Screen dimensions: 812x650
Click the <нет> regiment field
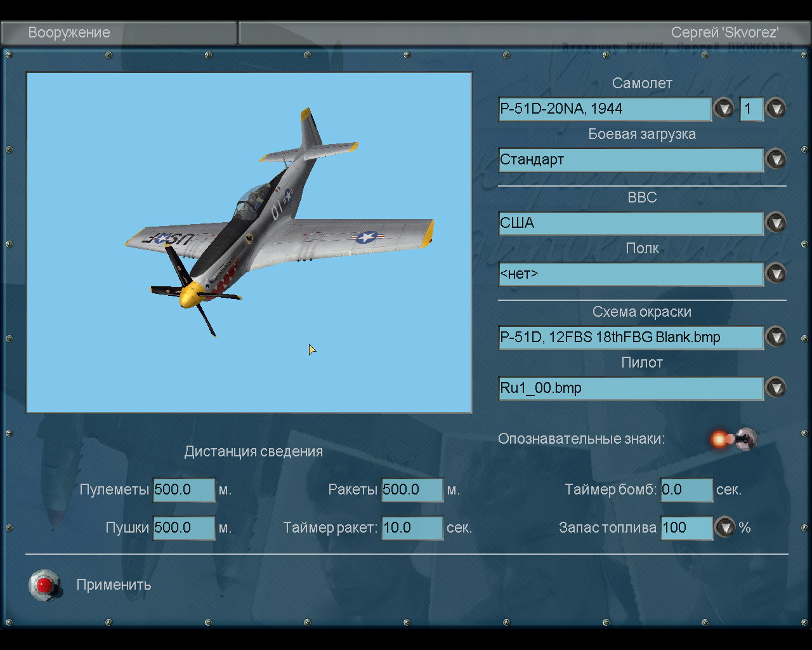pos(631,274)
